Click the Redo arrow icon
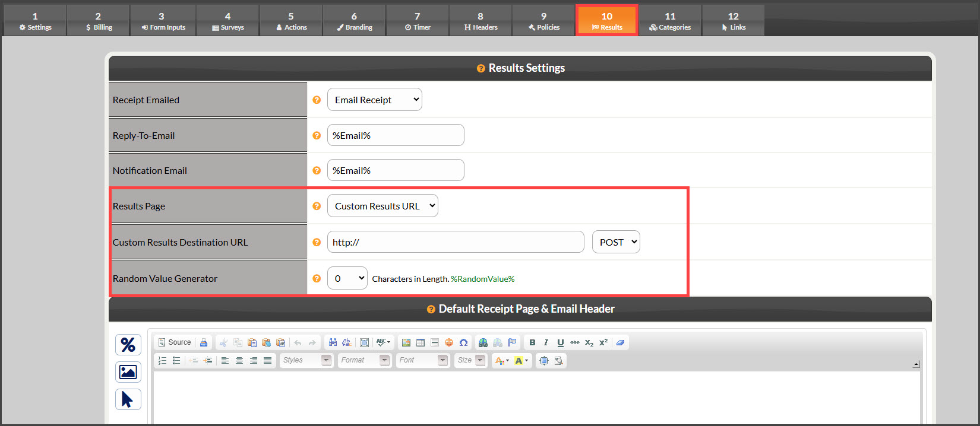980x426 pixels. click(312, 342)
